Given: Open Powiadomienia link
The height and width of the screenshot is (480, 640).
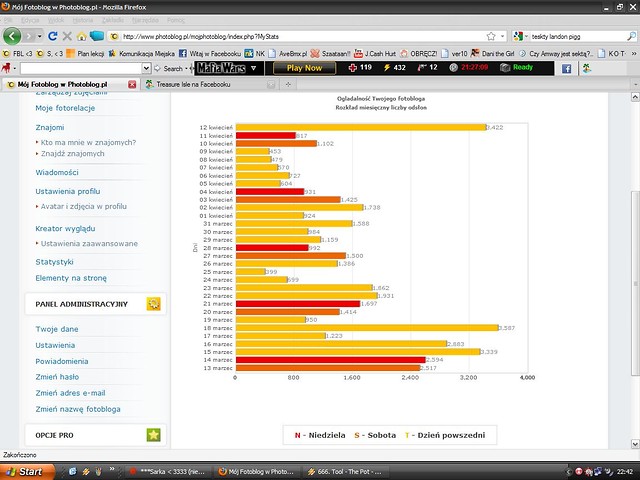Looking at the screenshot, I should tap(62, 362).
